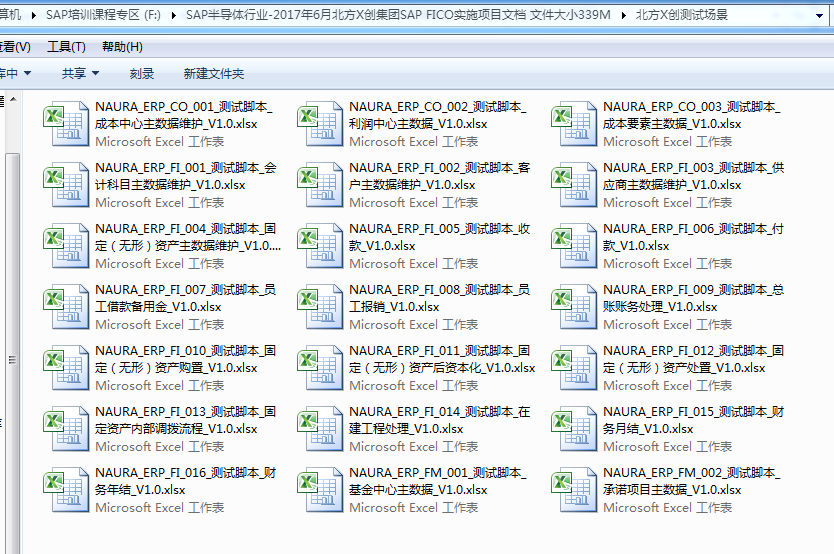Open the 工具(T) menu
Viewport: 834px width, 554px height.
66,47
